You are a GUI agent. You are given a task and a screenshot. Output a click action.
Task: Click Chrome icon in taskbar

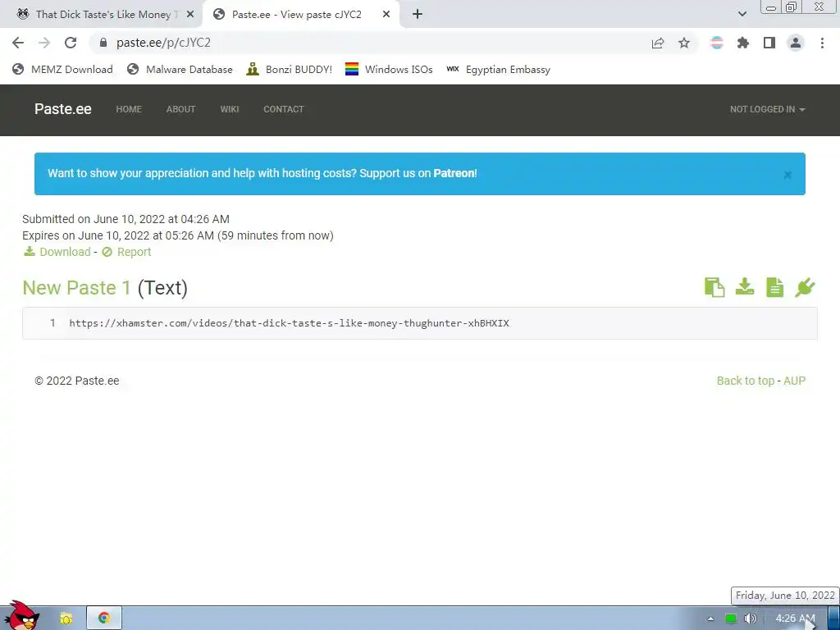[104, 619]
